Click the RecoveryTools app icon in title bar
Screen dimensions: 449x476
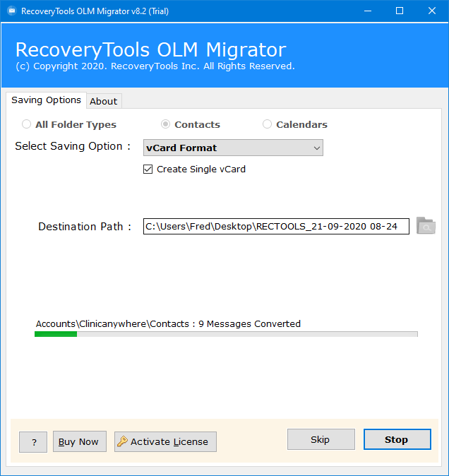point(11,11)
